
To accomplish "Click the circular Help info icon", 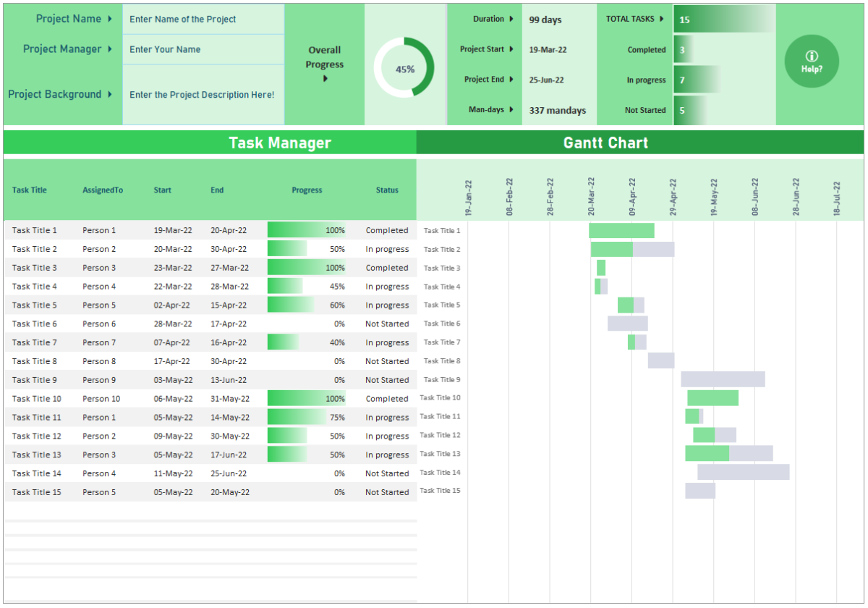I will 812,62.
